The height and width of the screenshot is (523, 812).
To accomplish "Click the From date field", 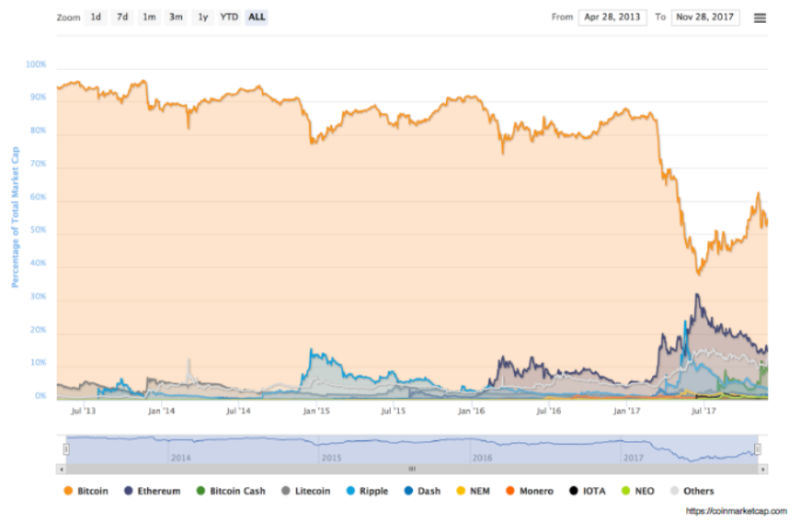I will [612, 17].
